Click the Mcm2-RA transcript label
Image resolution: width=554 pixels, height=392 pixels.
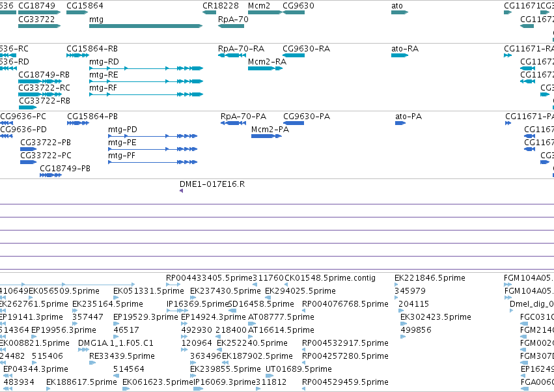point(267,62)
